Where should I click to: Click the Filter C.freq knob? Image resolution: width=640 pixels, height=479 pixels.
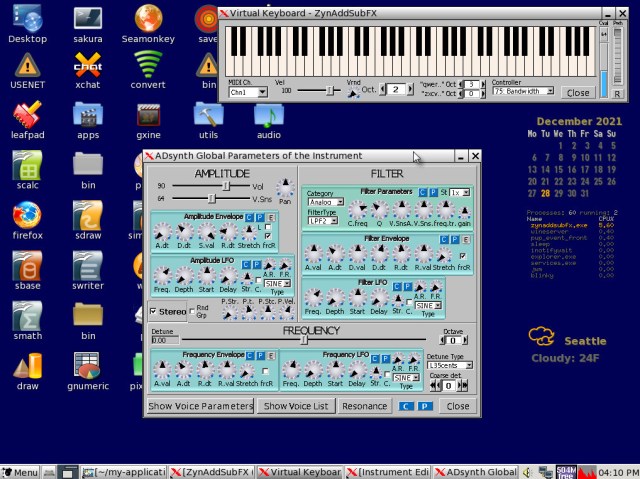click(357, 211)
